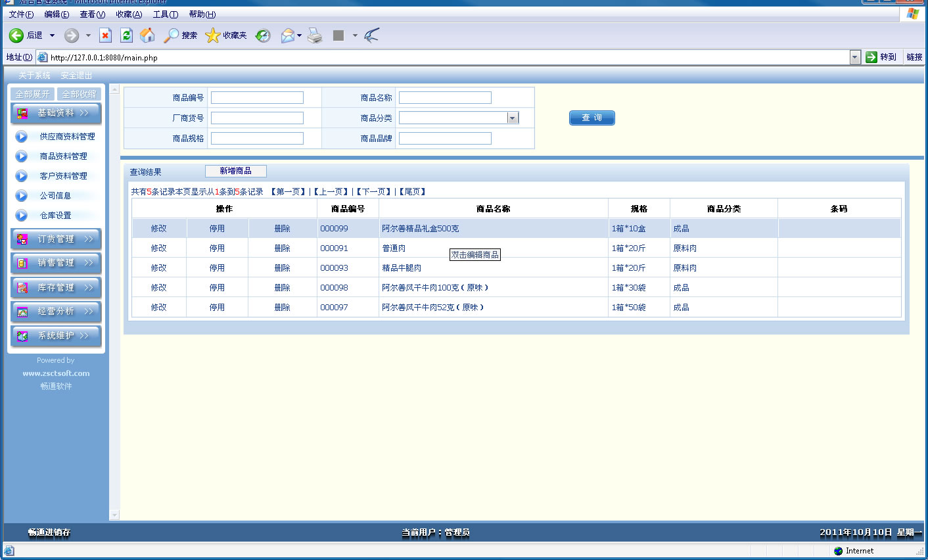Click 删除 for product 000093
This screenshot has height=560, width=928.
point(282,268)
